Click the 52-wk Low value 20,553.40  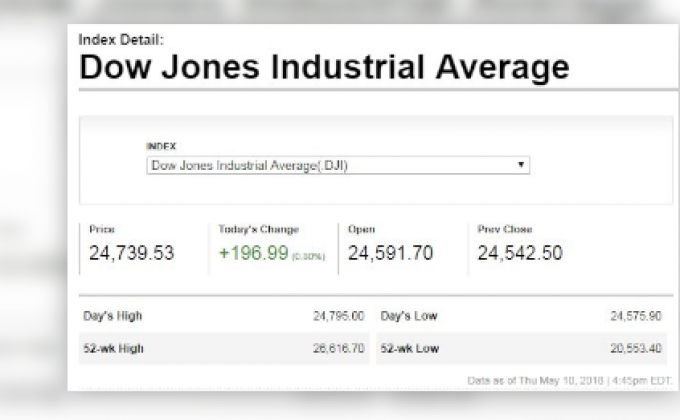[x=635, y=348]
